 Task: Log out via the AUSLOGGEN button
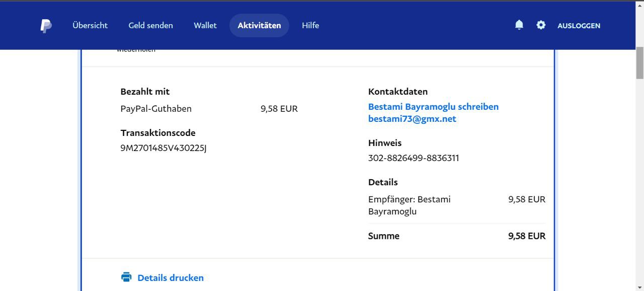pos(579,26)
